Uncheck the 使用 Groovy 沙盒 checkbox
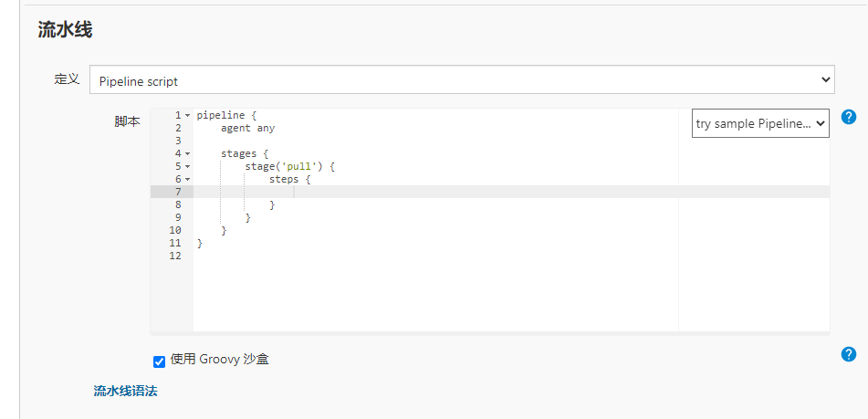Image resolution: width=868 pixels, height=419 pixels. coord(160,361)
